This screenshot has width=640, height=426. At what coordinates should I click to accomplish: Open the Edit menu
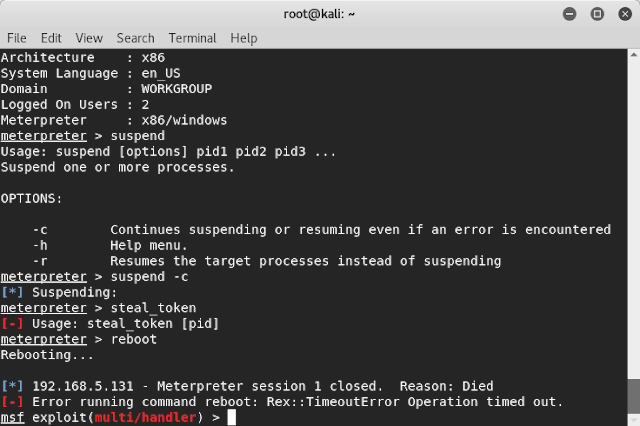tap(51, 38)
